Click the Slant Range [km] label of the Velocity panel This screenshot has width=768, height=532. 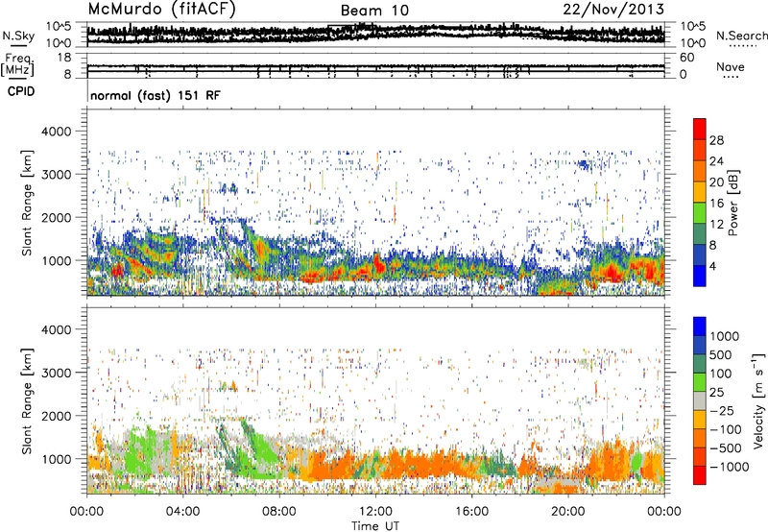pos(26,400)
